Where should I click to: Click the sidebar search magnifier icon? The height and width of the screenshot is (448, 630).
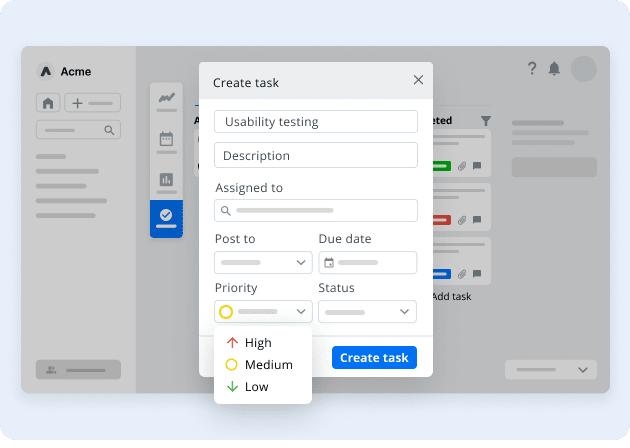coord(109,130)
